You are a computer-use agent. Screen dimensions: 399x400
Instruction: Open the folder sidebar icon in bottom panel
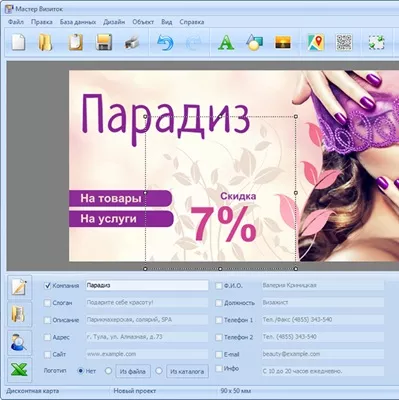(x=19, y=315)
